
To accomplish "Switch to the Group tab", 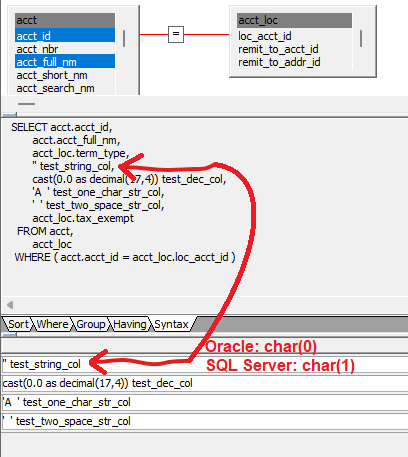I will point(90,324).
